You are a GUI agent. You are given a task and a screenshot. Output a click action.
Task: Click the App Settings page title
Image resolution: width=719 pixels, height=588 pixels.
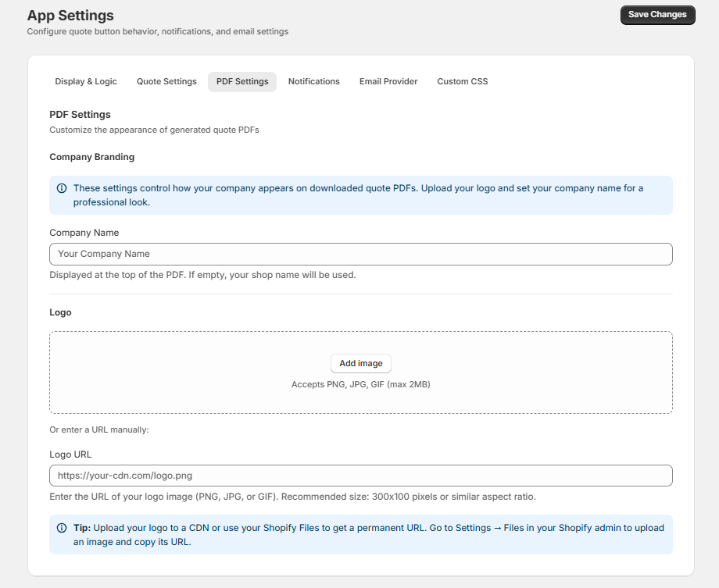tap(70, 16)
